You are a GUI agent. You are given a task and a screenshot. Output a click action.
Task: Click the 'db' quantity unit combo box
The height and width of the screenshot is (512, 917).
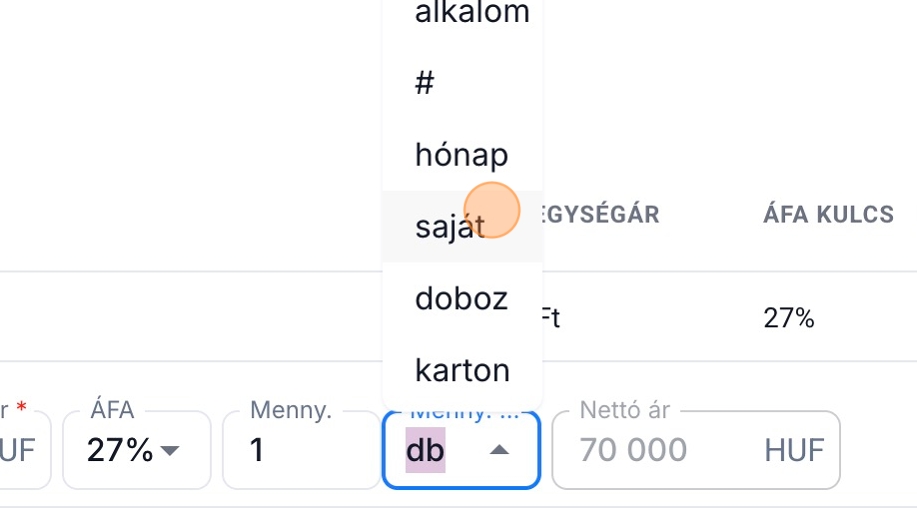click(460, 451)
